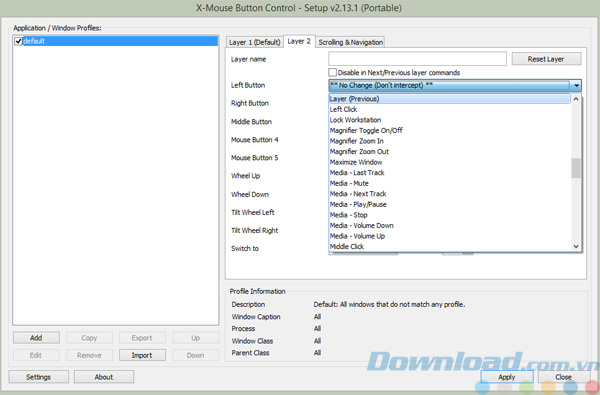Image resolution: width=600 pixels, height=395 pixels.
Task: Open the Settings dialog button
Action: click(x=38, y=377)
